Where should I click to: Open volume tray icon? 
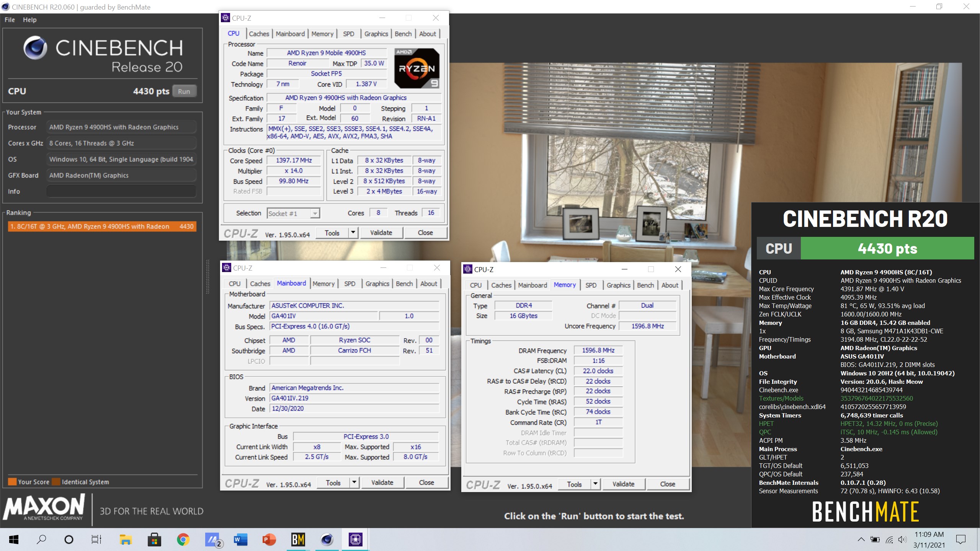pos(902,540)
